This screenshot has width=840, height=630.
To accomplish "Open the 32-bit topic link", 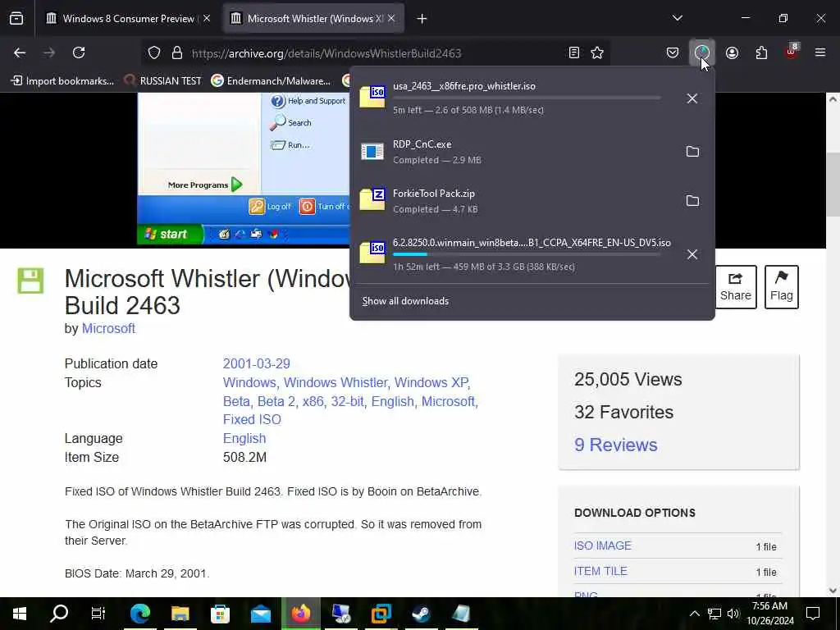I will pos(347,401).
